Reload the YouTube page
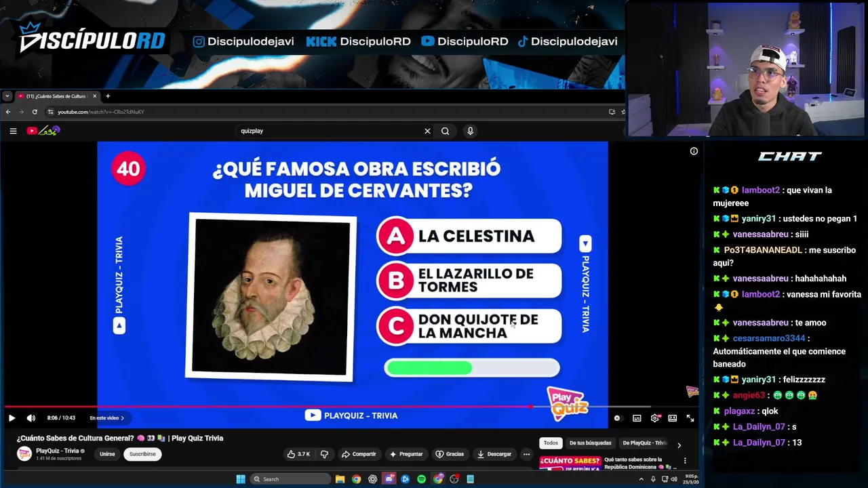This screenshot has width=868, height=488. coord(35,112)
